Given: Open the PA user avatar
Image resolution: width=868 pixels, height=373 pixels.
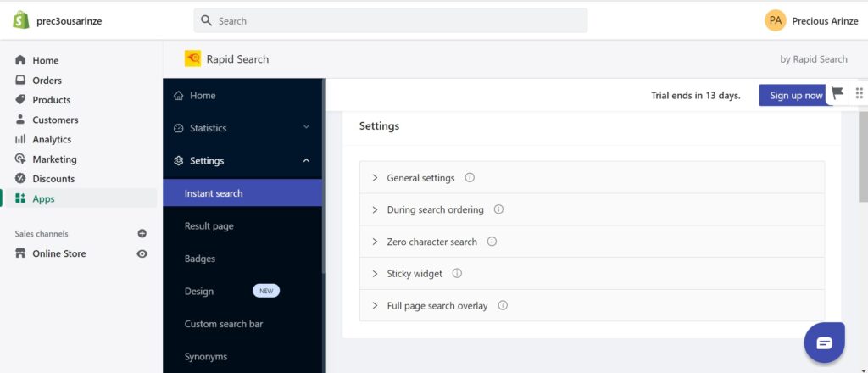Looking at the screenshot, I should coord(775,20).
